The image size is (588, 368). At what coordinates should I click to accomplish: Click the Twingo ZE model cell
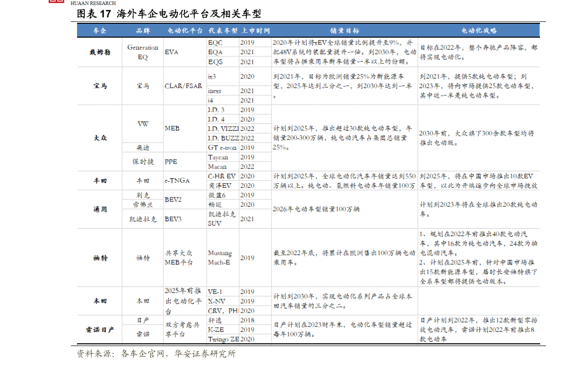pos(223,339)
